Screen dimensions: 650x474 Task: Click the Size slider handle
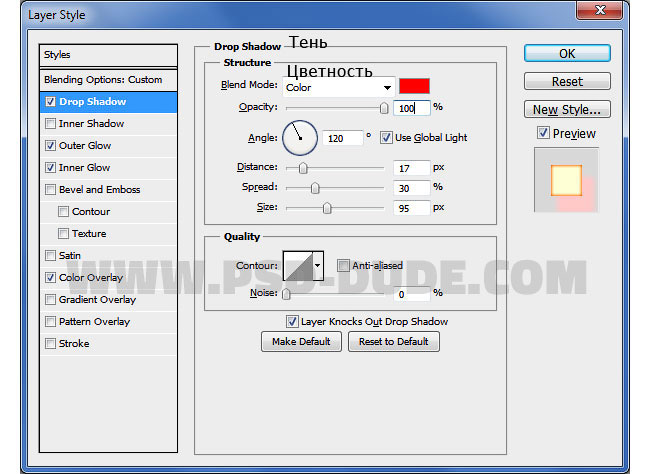point(327,208)
